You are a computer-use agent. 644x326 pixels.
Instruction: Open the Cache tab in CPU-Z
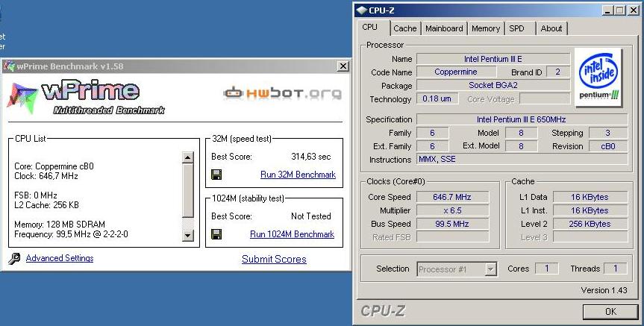pyautogui.click(x=405, y=28)
